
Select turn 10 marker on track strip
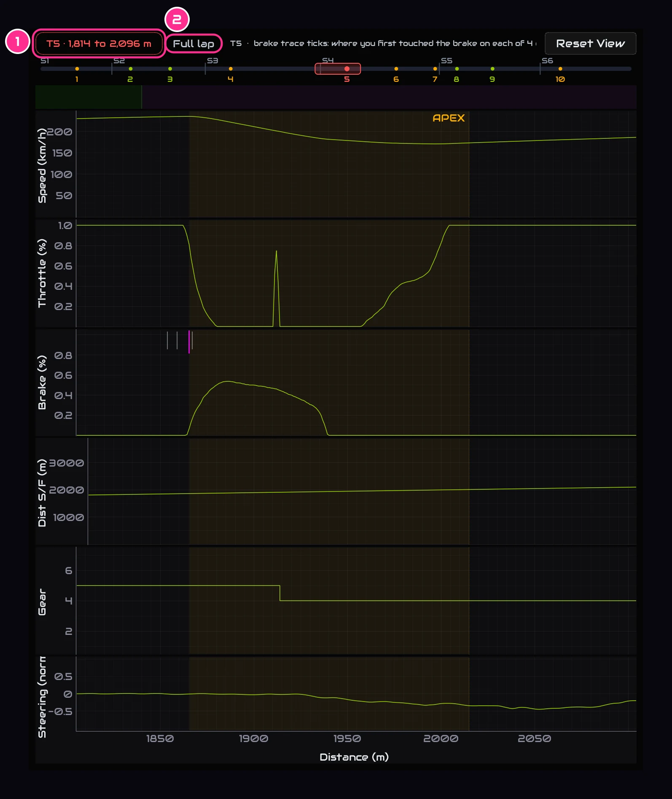coord(560,69)
